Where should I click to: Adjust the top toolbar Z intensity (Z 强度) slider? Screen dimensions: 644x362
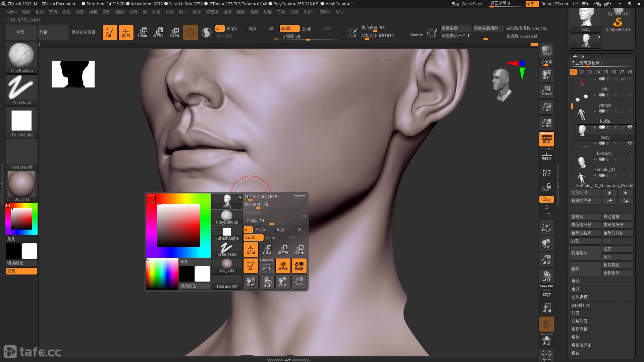(x=311, y=37)
